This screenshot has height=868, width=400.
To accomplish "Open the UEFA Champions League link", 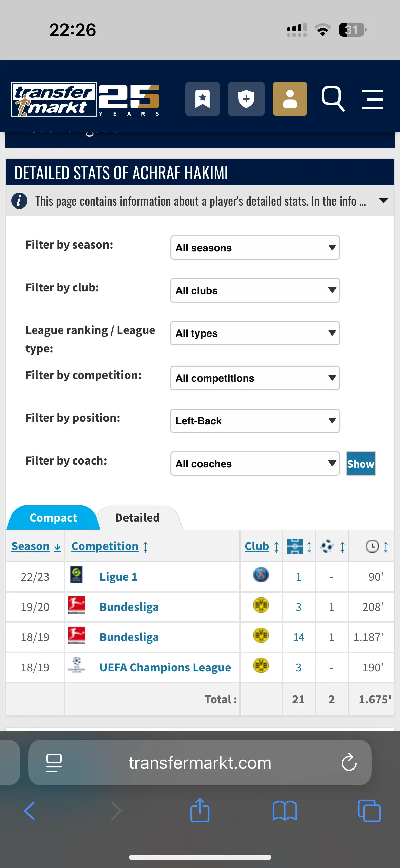I will (165, 667).
